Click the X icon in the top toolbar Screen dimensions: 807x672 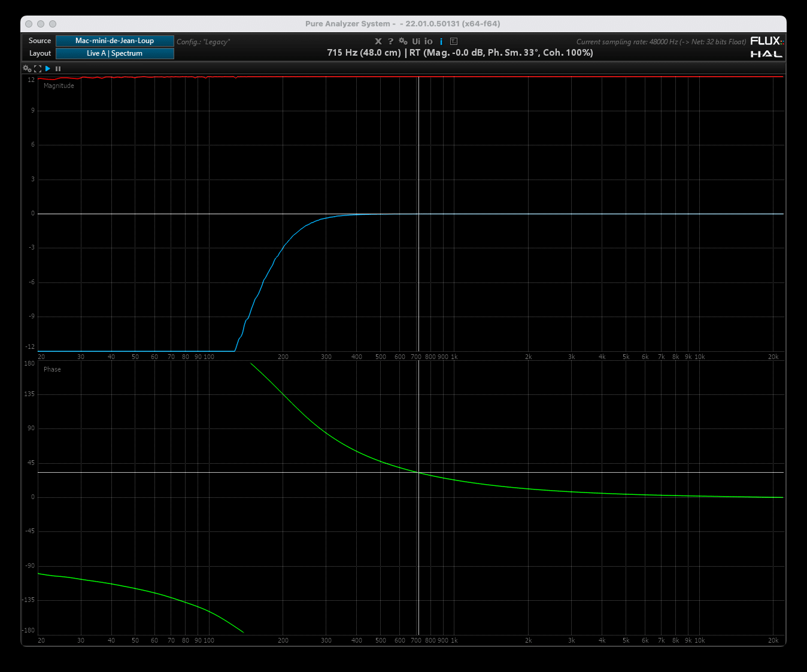coord(378,41)
